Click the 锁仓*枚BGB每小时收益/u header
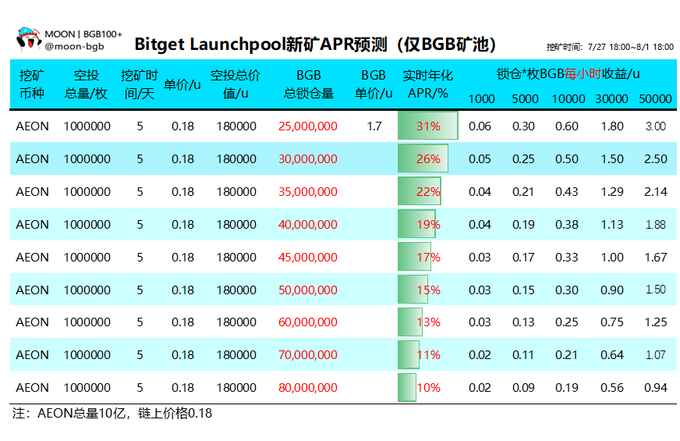Viewport: 680px width, 441px height. [x=568, y=74]
